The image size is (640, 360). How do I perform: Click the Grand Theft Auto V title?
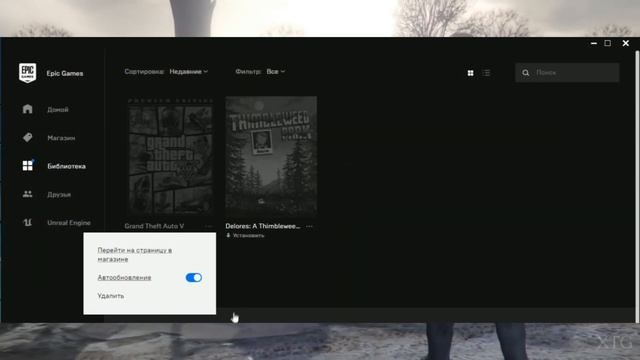pyautogui.click(x=154, y=226)
